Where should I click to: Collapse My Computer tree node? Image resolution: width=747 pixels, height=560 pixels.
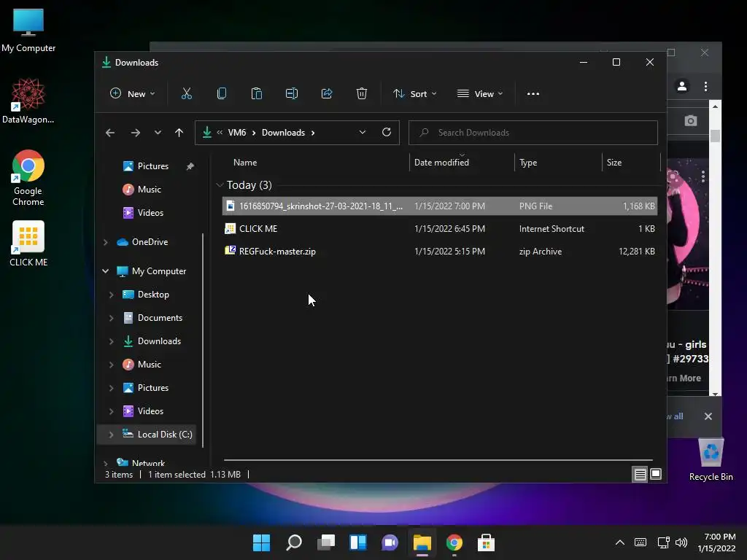(105, 271)
